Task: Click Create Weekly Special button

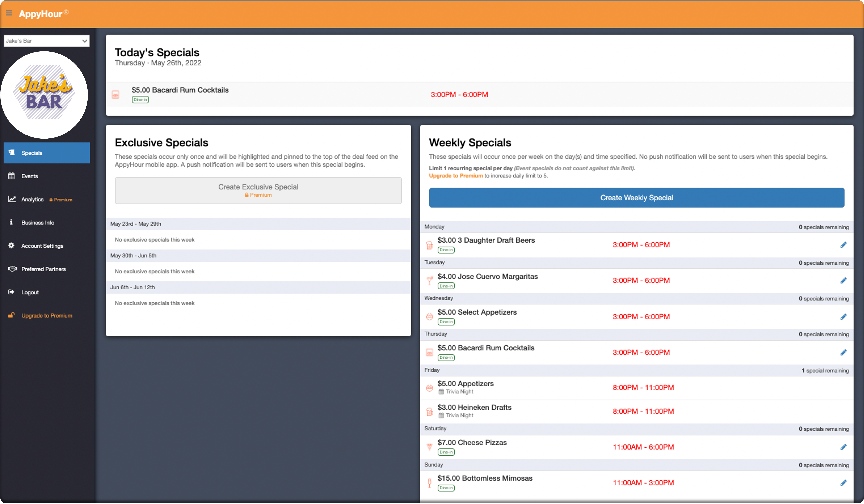Action: [636, 198]
